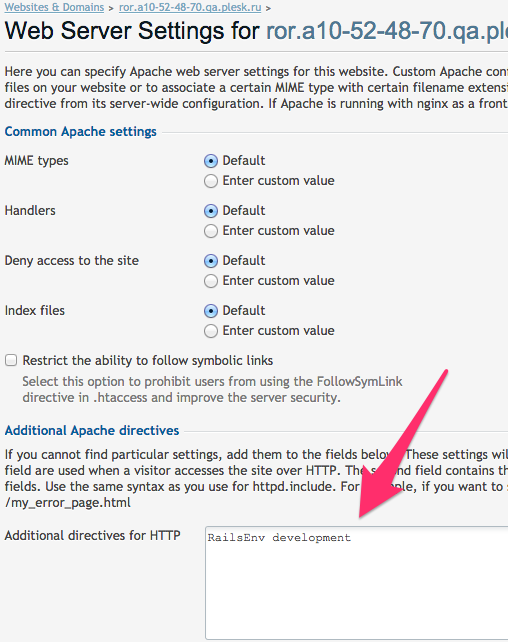This screenshot has width=508, height=642.
Task: Click the Handlers field label
Action: point(30,210)
